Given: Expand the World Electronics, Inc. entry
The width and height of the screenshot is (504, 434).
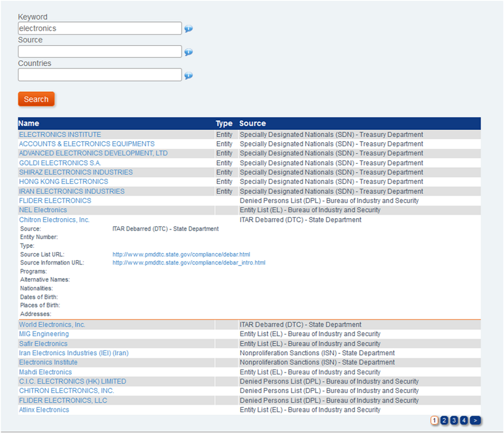Looking at the screenshot, I should [x=52, y=325].
